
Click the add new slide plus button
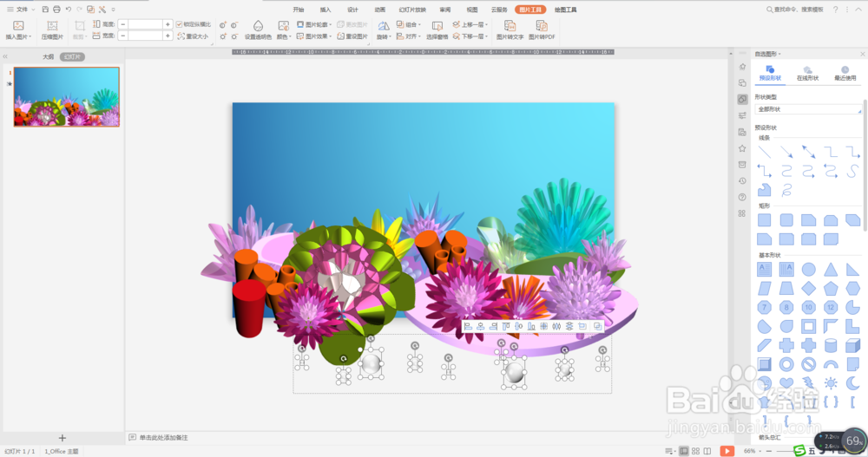[x=62, y=438]
